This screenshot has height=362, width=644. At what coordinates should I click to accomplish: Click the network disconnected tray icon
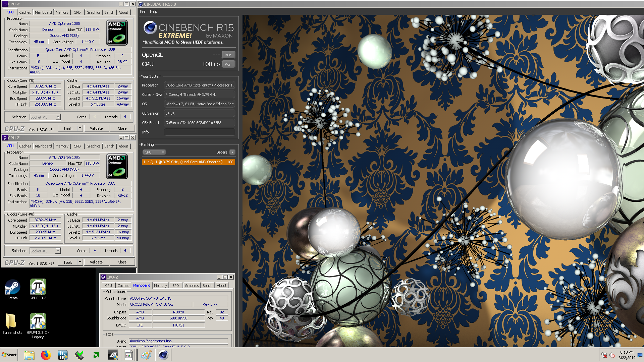604,355
